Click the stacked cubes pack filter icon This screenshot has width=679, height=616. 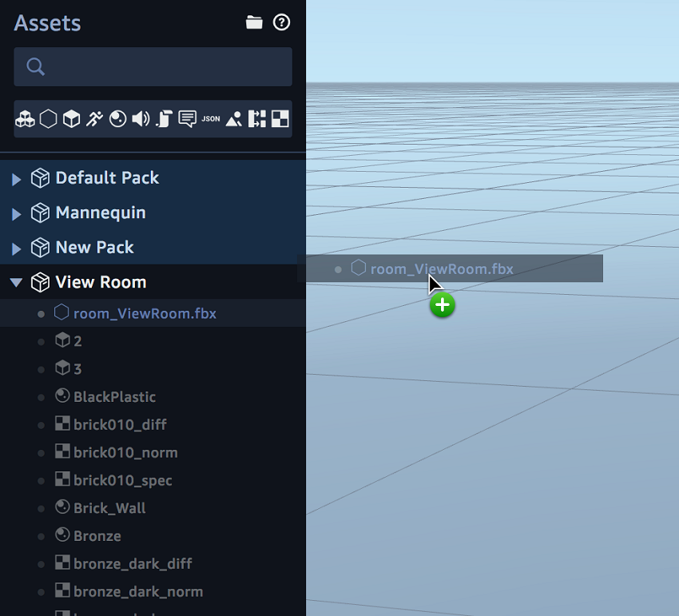coord(26,119)
